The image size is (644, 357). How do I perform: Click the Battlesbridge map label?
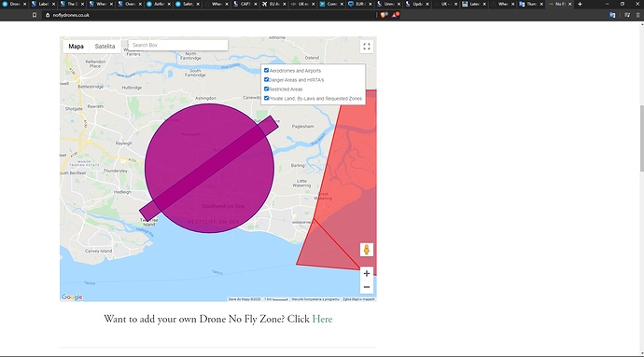point(91,87)
